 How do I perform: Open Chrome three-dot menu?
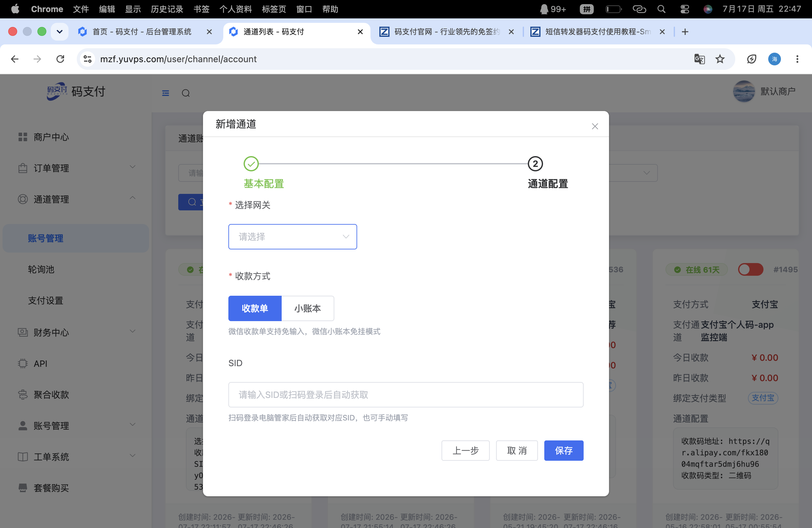click(x=797, y=59)
